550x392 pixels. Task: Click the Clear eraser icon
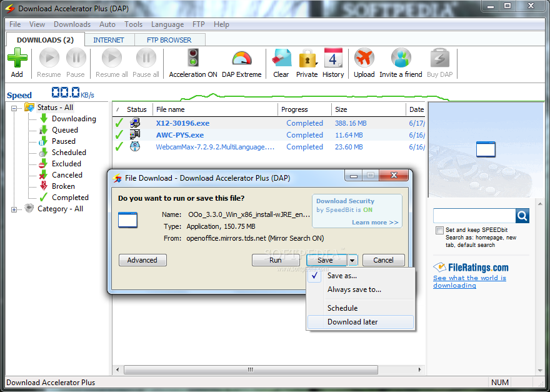coord(282,58)
